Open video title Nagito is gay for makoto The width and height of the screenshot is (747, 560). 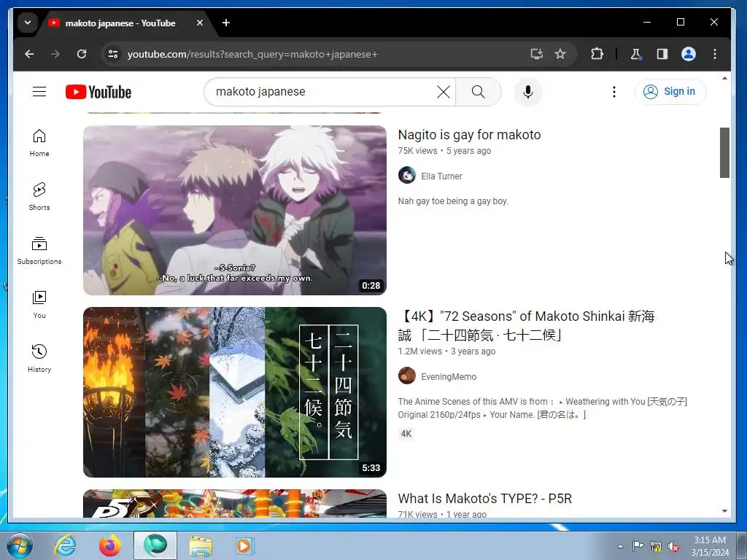(469, 135)
